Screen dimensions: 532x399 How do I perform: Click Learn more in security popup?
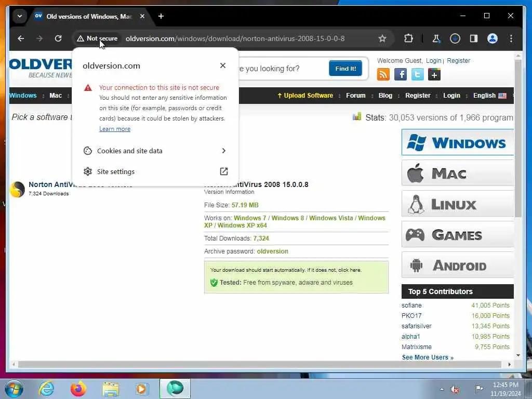point(115,129)
